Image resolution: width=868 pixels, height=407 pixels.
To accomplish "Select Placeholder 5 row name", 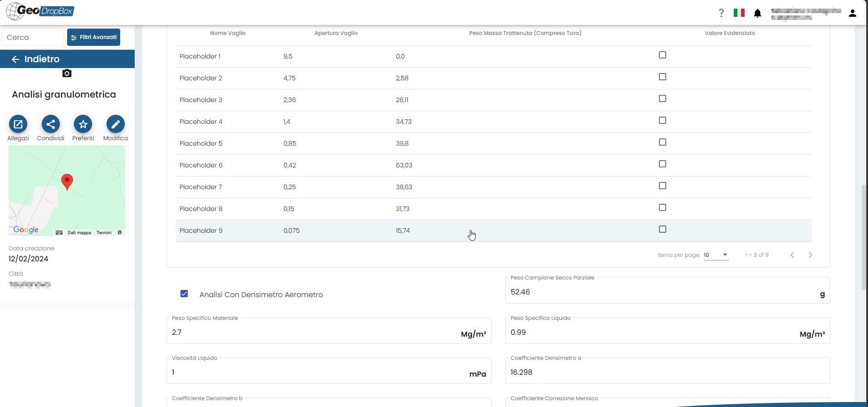I will tap(201, 143).
